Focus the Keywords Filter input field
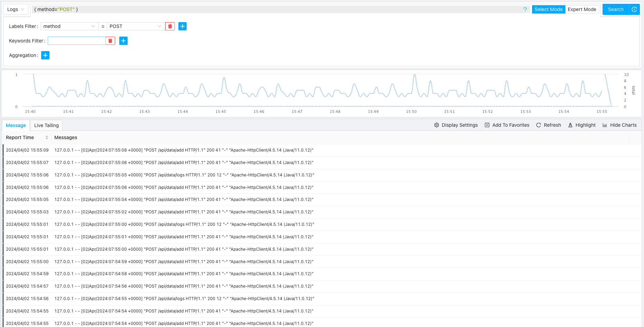Screen dimensions: 644x327 click(76, 41)
